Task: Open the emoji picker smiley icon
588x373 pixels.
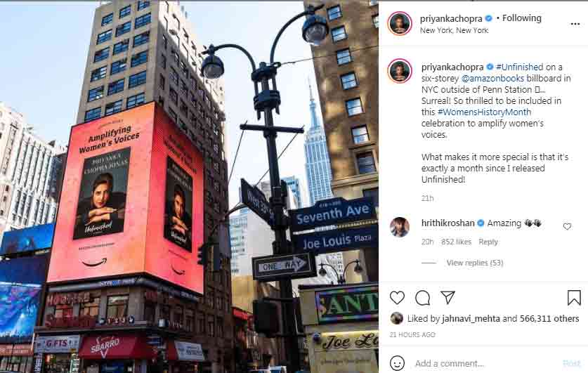Action: 397,363
